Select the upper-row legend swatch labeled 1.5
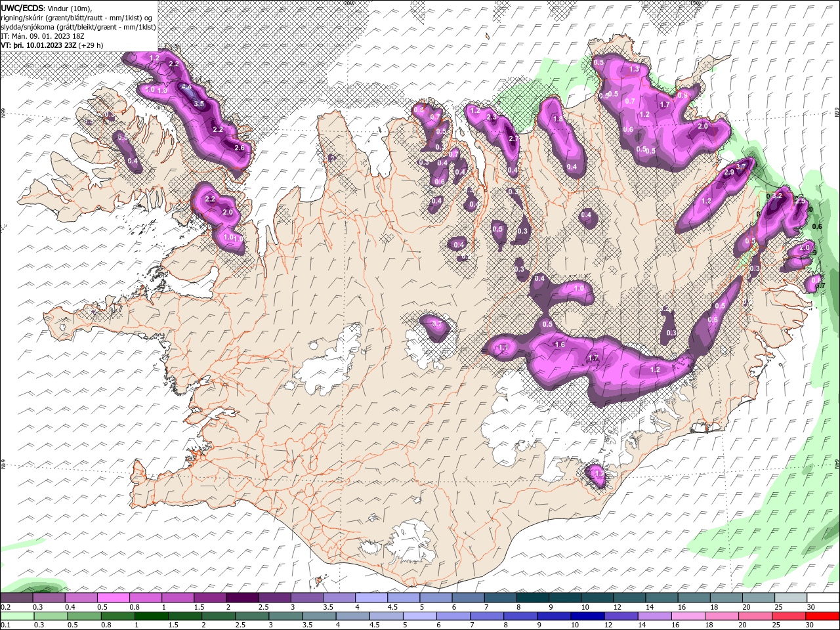 pos(210,598)
